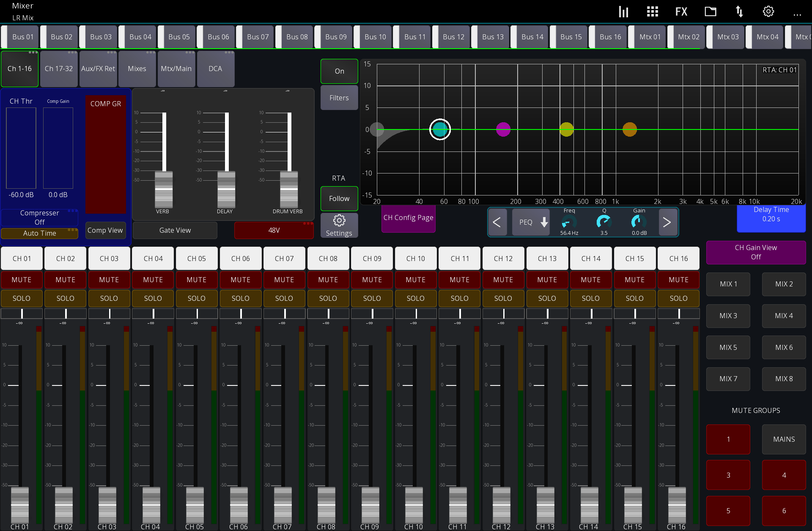This screenshot has width=812, height=531.
Task: Enable 48V phantom power
Action: (x=274, y=230)
